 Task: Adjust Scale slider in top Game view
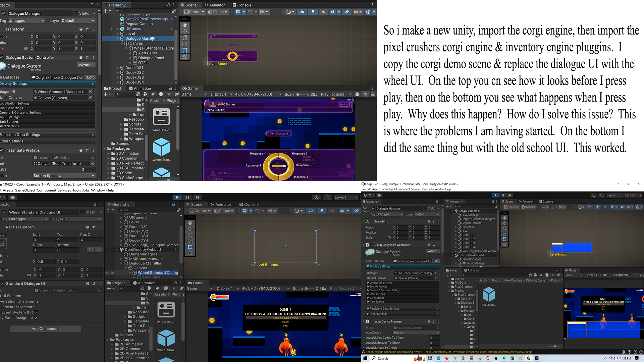click(x=301, y=95)
